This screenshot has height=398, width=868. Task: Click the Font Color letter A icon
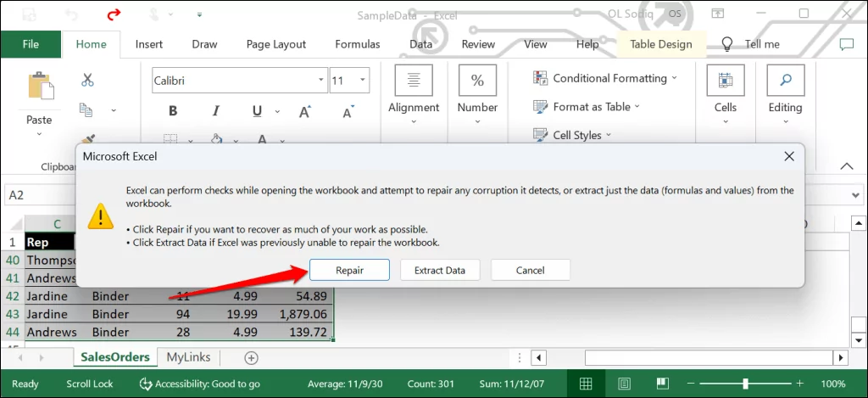click(x=263, y=138)
